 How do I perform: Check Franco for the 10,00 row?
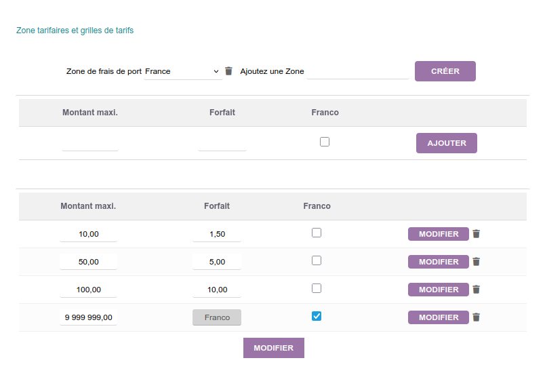pos(317,233)
